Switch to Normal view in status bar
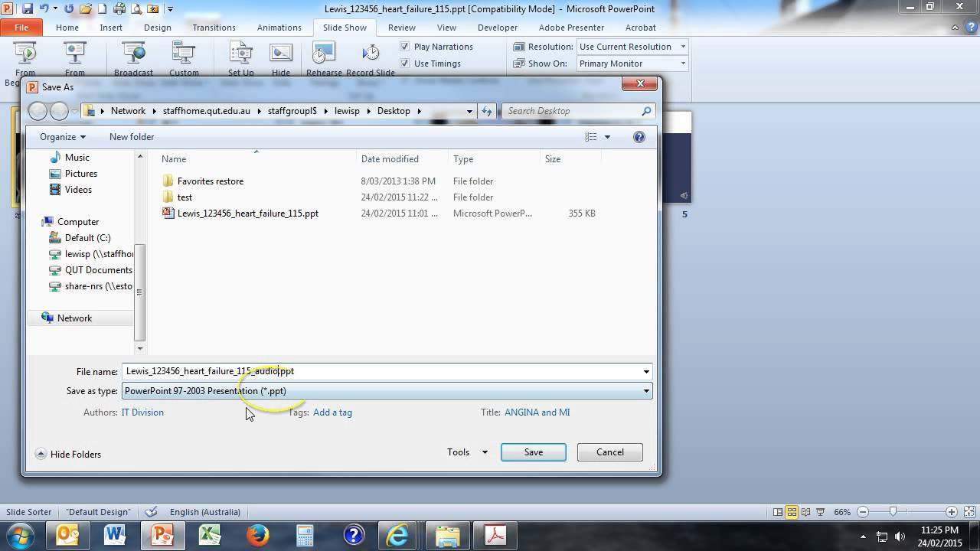 [778, 512]
